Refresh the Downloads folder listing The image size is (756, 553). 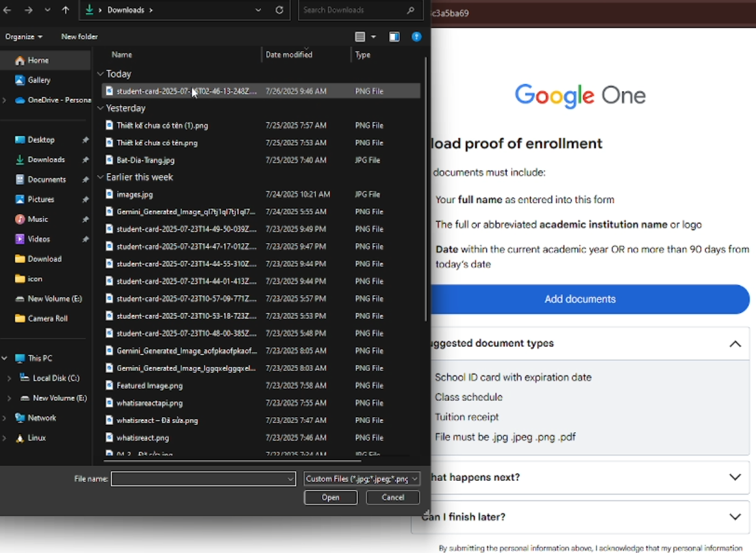tap(279, 10)
